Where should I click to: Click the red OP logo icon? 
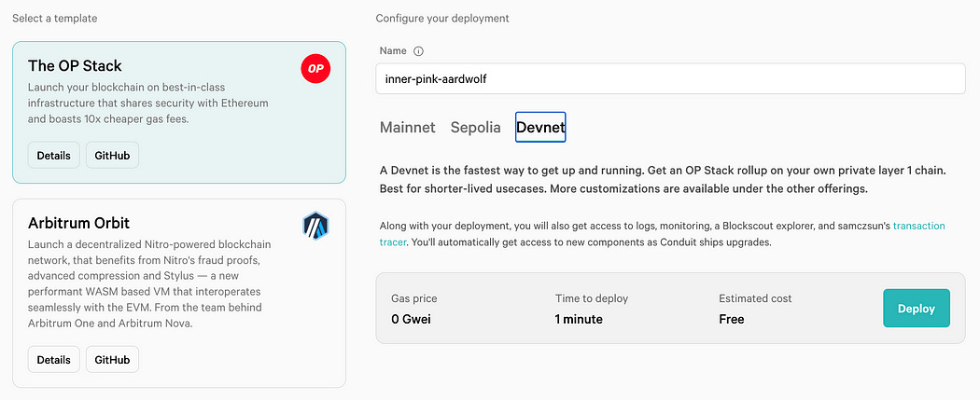(x=315, y=69)
